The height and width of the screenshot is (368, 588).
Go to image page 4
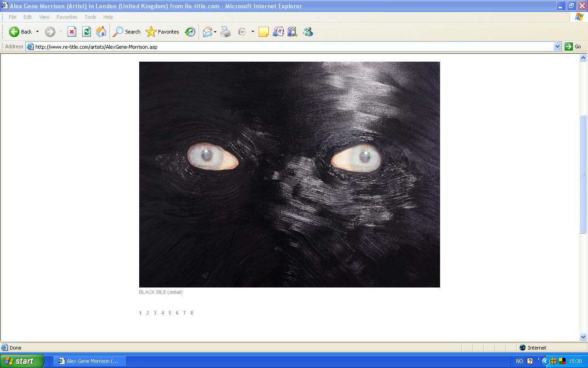(x=162, y=313)
